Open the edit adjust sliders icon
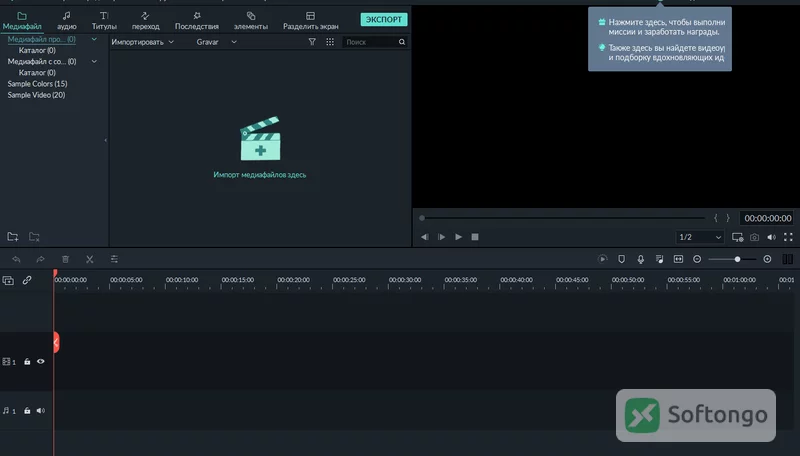Viewport: 800px width, 456px height. tap(114, 259)
